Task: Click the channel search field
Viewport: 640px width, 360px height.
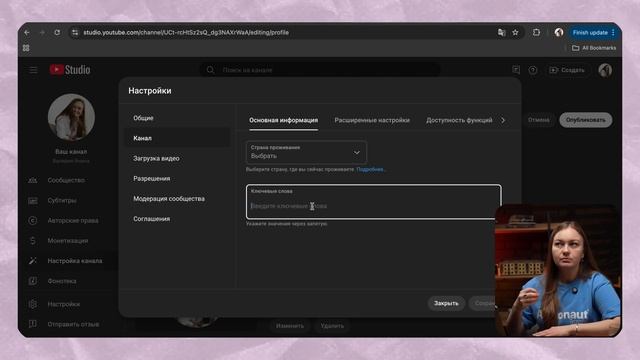Action: click(x=320, y=70)
